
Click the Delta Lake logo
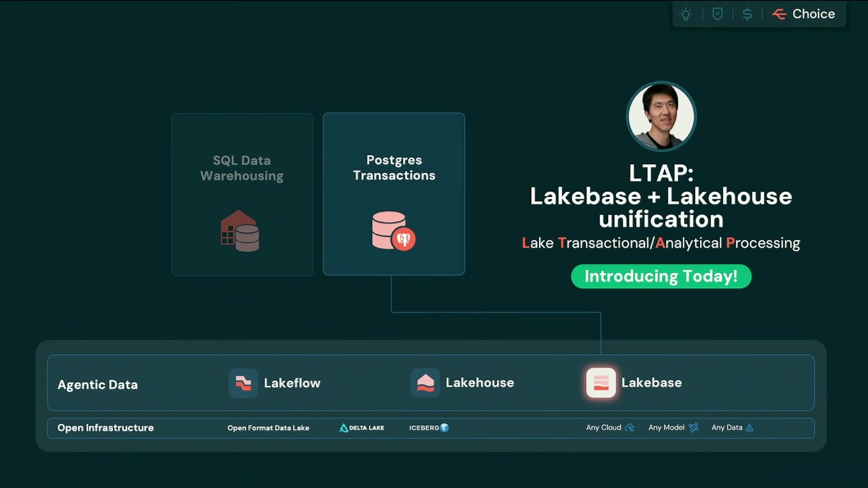[361, 428]
